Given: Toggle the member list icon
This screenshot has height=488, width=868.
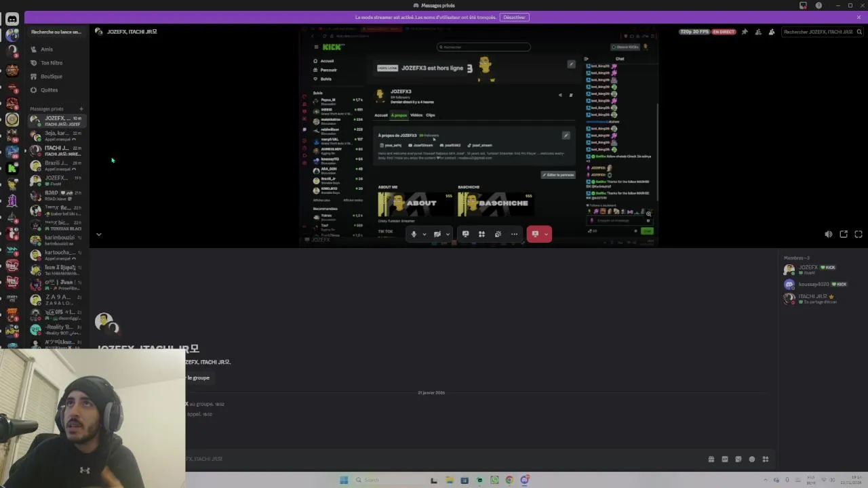Looking at the screenshot, I should pos(772,32).
